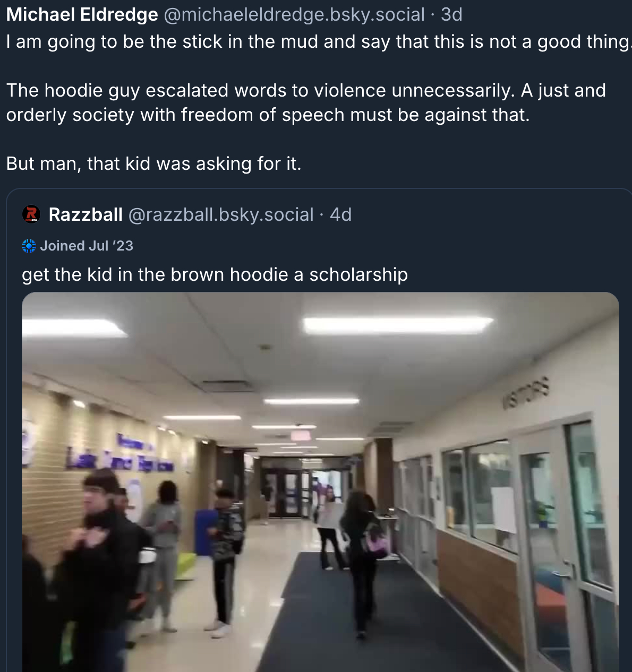Screen dimensions: 632x672
Task: Open Michael Eldredge's profile from display name
Action: tap(82, 14)
